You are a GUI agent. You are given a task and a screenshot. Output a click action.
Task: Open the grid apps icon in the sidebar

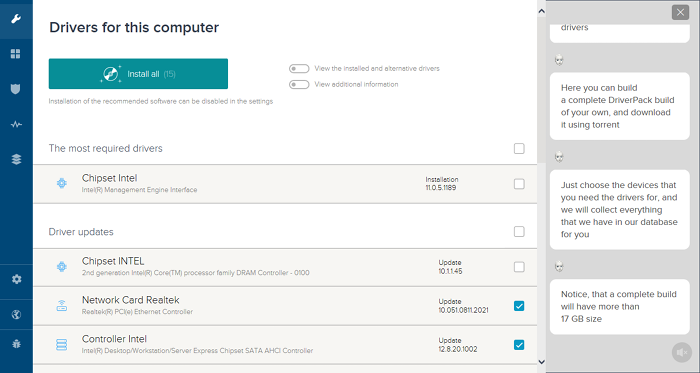pos(16,54)
